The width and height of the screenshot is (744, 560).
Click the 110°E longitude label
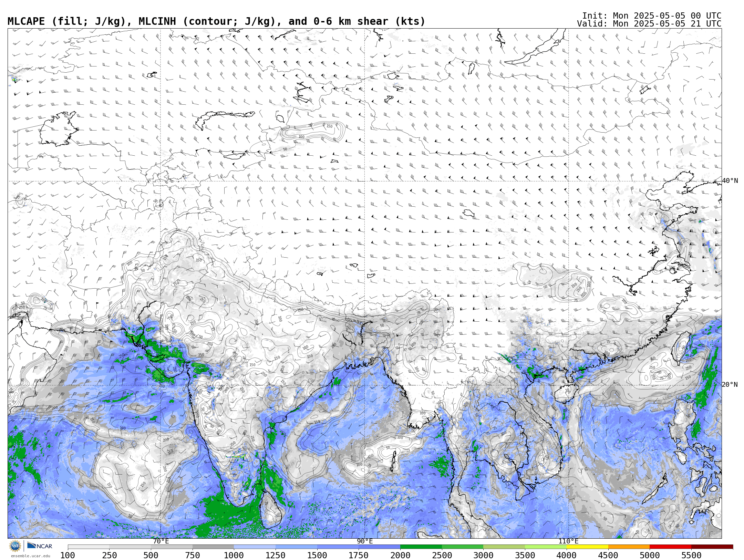(x=569, y=541)
